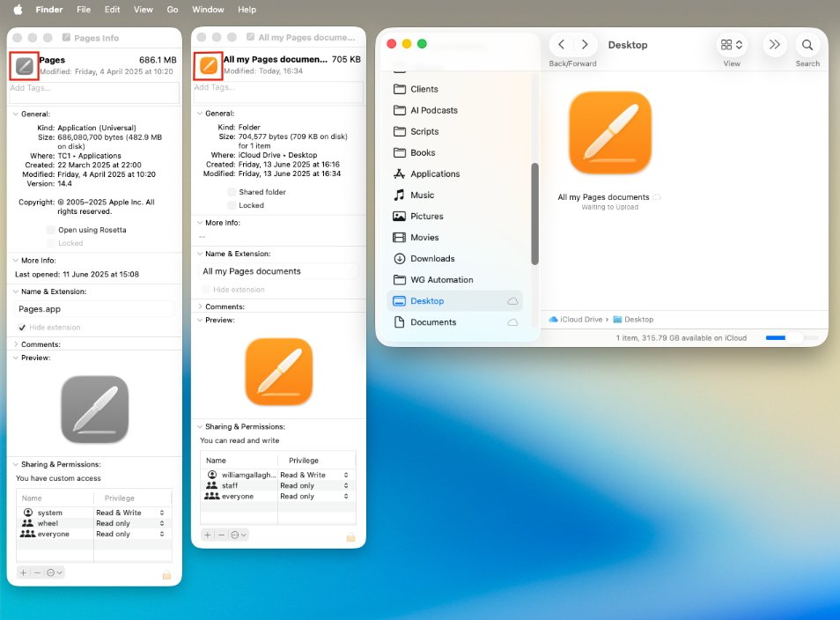The width and height of the screenshot is (840, 620).
Task: Open the Window menu
Action: tap(208, 10)
